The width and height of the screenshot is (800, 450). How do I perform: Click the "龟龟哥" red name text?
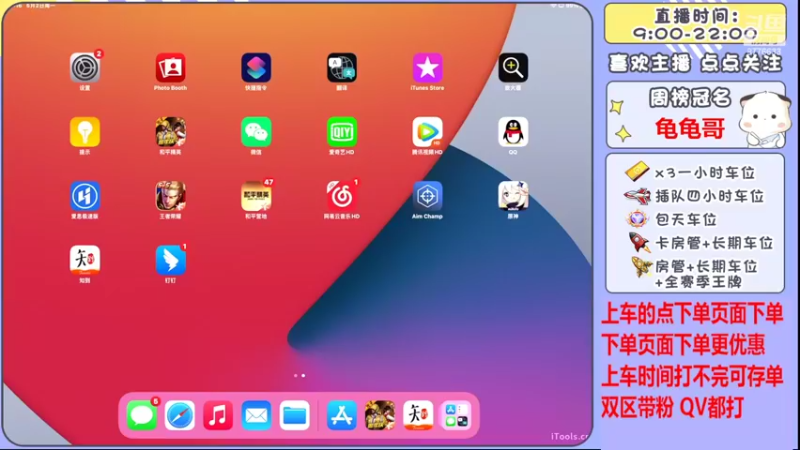tap(690, 128)
